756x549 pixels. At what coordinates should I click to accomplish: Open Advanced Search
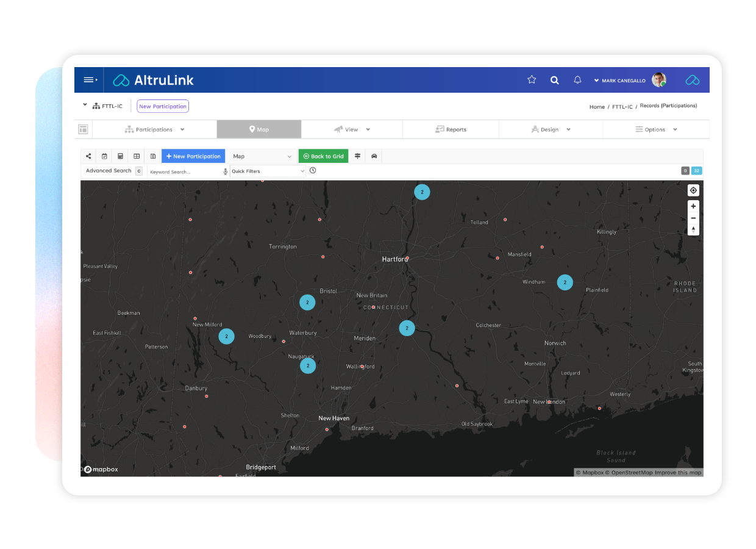coord(109,171)
